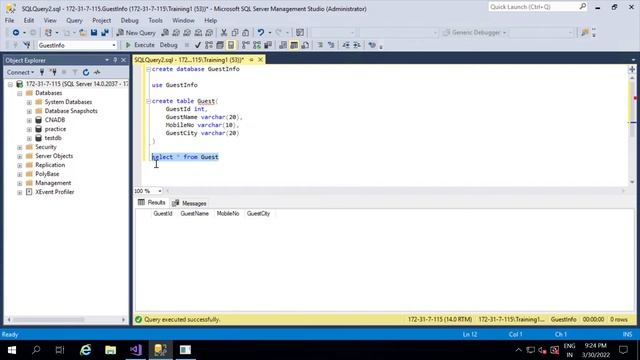Image resolution: width=640 pixels, height=360 pixels.
Task: Open the Edit menu
Action: (x=29, y=20)
